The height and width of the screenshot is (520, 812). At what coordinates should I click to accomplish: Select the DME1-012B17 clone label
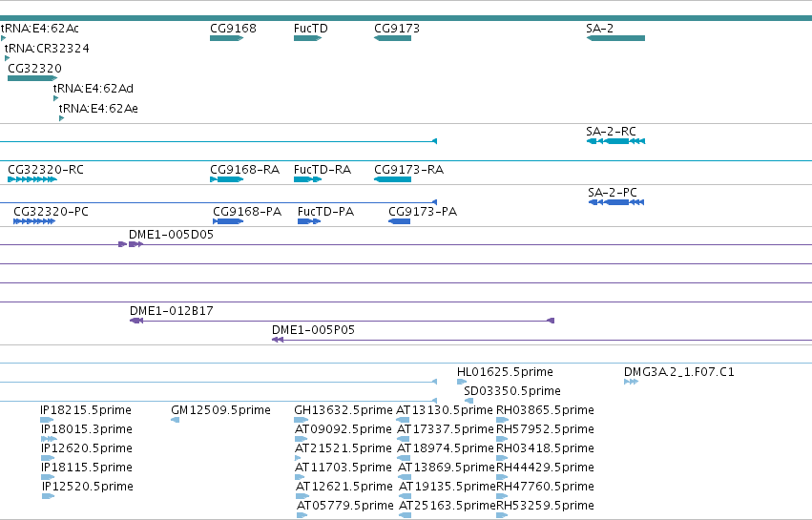tap(172, 311)
